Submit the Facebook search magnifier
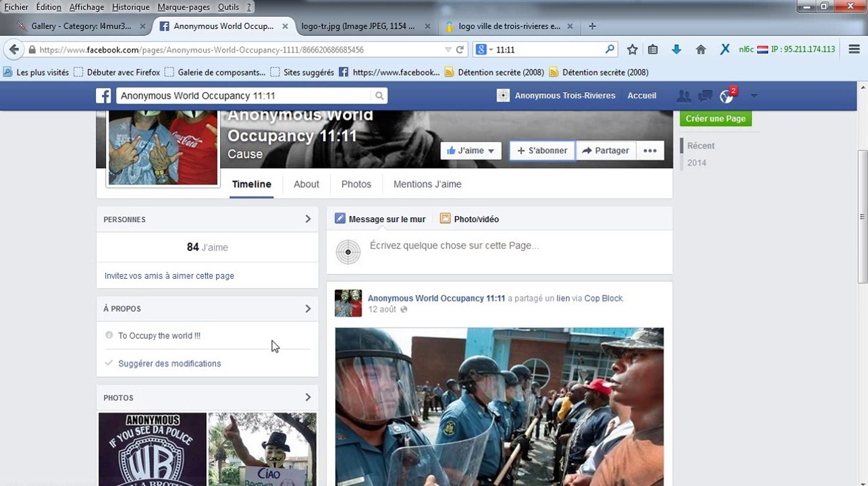Viewport: 868px width, 486px height. (x=379, y=96)
